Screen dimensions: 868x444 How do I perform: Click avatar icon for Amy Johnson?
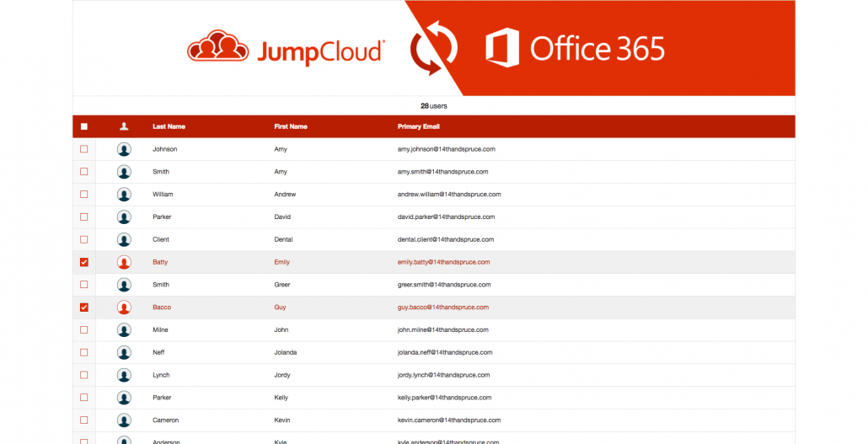coord(124,149)
